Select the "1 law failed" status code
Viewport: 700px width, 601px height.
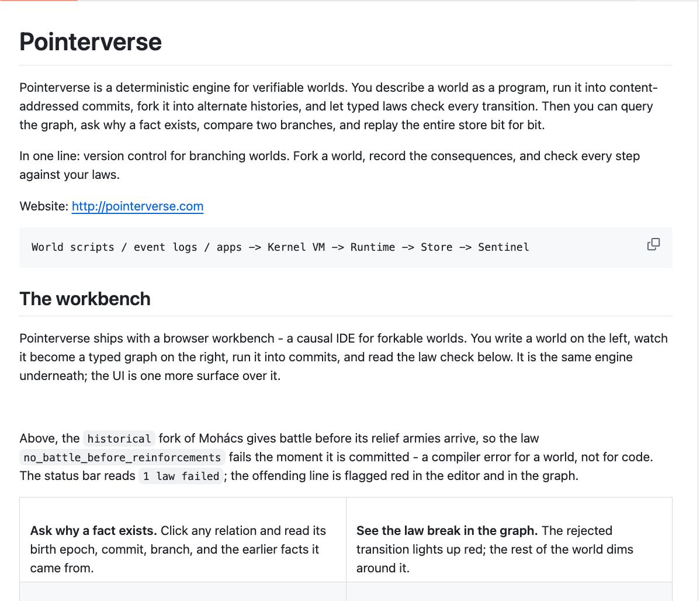[181, 476]
